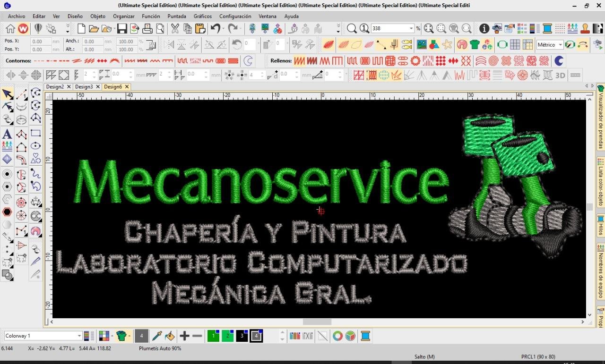Click the Save design floppy disk icon

coord(122,29)
